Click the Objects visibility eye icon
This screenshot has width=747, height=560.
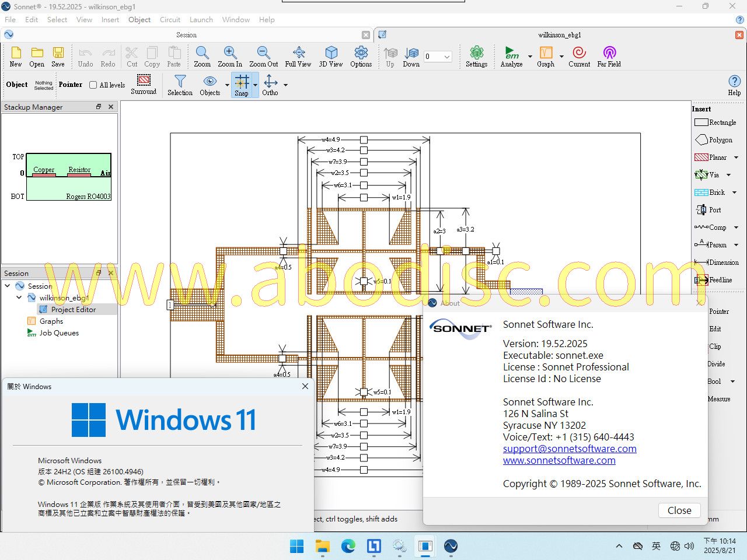point(210,85)
